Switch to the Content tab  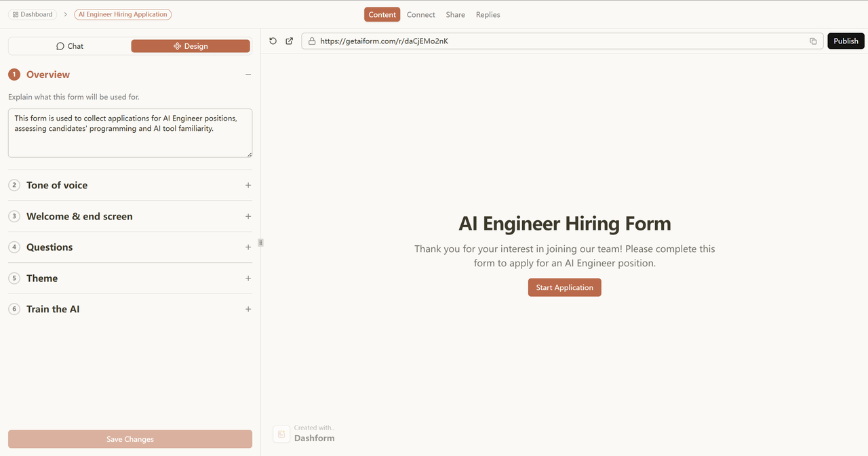(382, 14)
